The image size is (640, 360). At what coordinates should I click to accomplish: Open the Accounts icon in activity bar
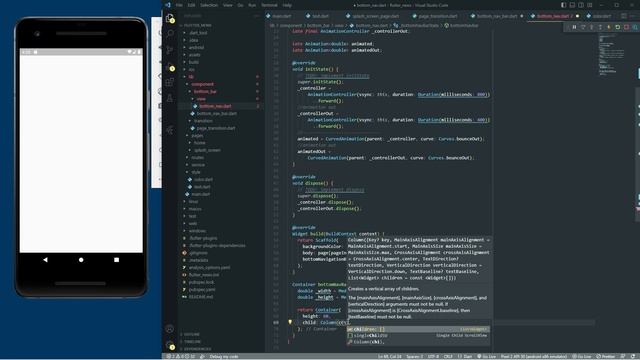pos(170,329)
